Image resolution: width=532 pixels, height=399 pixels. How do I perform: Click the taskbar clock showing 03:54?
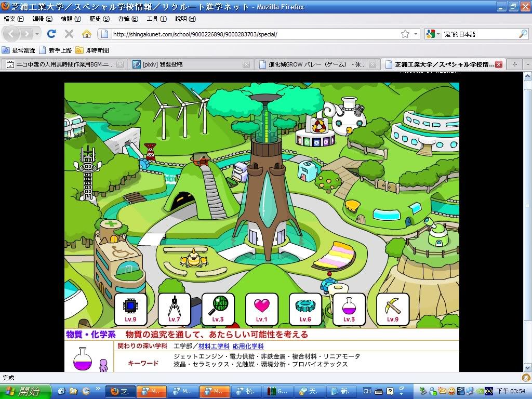pos(511,391)
